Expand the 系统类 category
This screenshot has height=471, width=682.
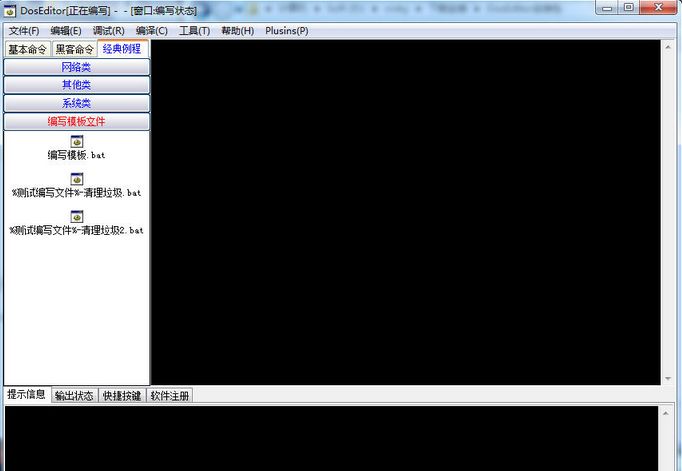pyautogui.click(x=76, y=103)
